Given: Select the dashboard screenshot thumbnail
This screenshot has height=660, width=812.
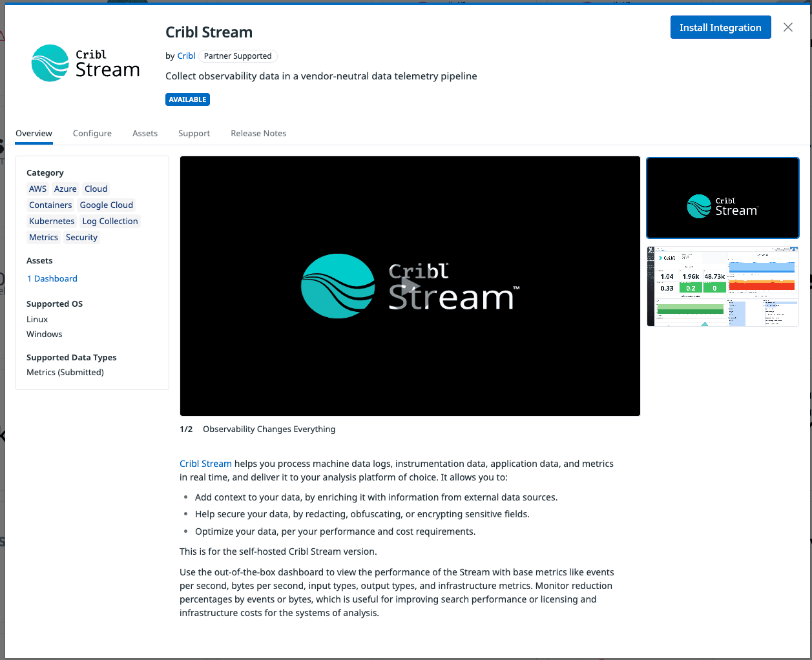Looking at the screenshot, I should [723, 286].
